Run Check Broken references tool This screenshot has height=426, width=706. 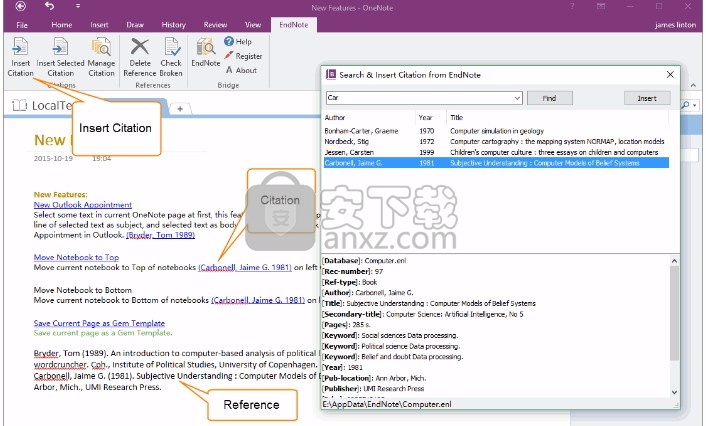pyautogui.click(x=171, y=57)
